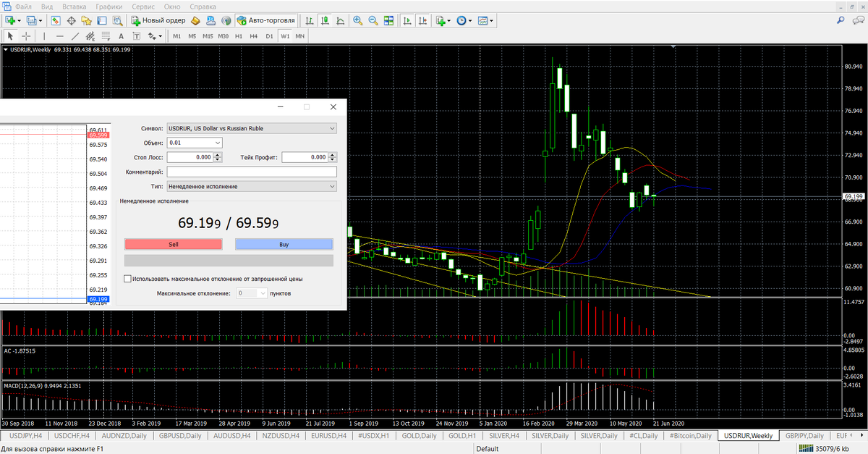Screen dimensions: 868x454
Task: Switch to H1 timeframe
Action: click(239, 35)
